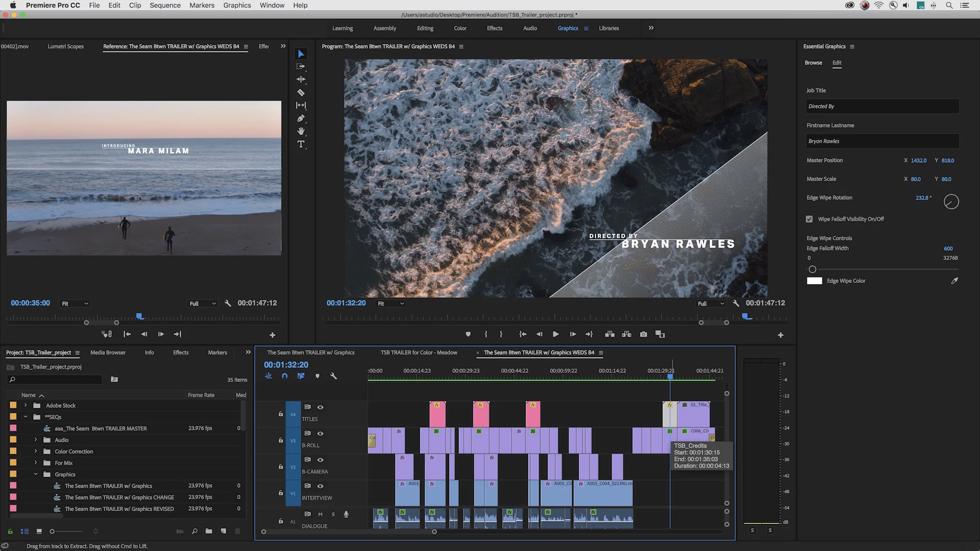The height and width of the screenshot is (551, 980).
Task: Play the Program monitor sequence
Action: [555, 334]
